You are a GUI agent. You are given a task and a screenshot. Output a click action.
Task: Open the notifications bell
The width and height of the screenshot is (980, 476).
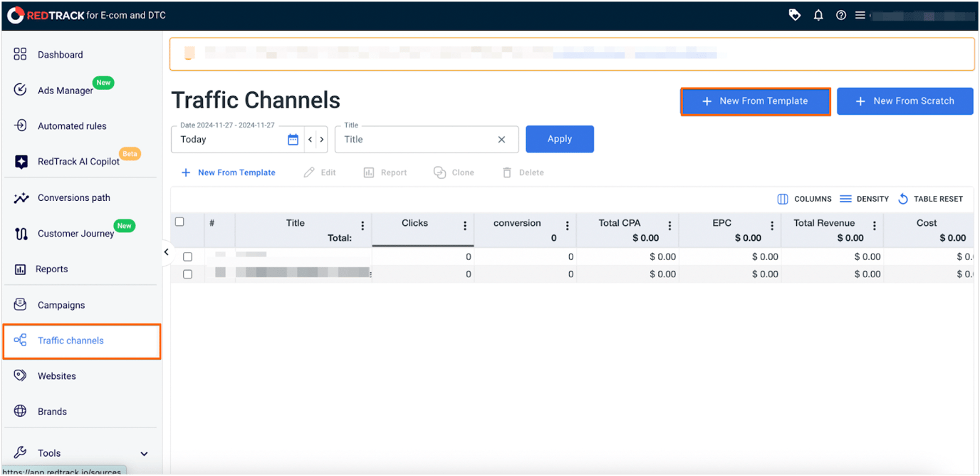pos(818,14)
